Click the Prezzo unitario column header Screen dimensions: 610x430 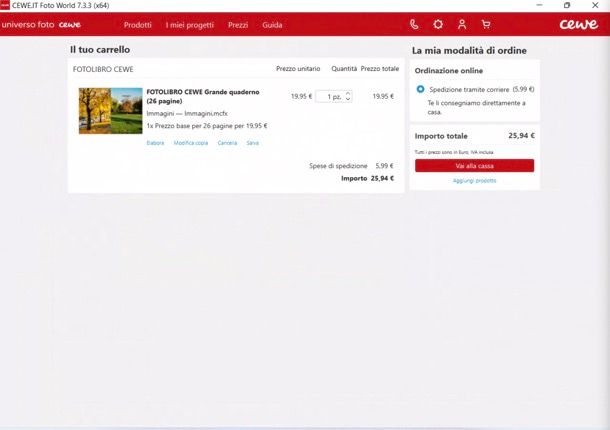click(x=298, y=68)
